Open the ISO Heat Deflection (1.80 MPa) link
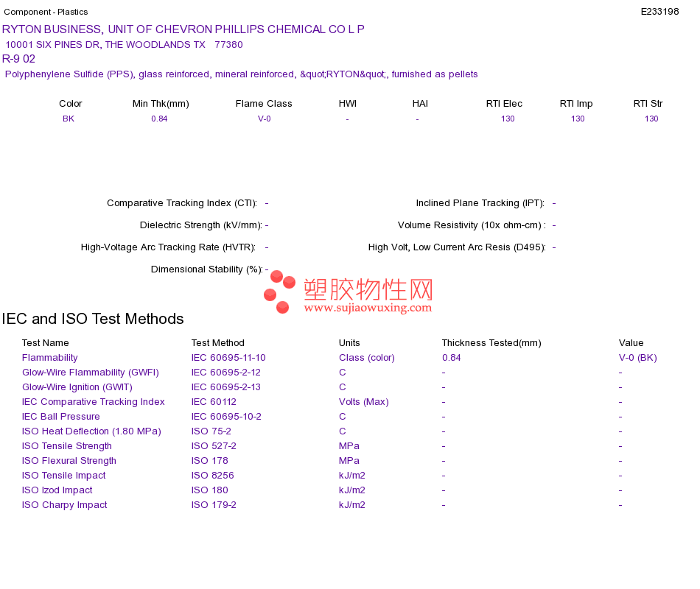The image size is (700, 589). [91, 431]
